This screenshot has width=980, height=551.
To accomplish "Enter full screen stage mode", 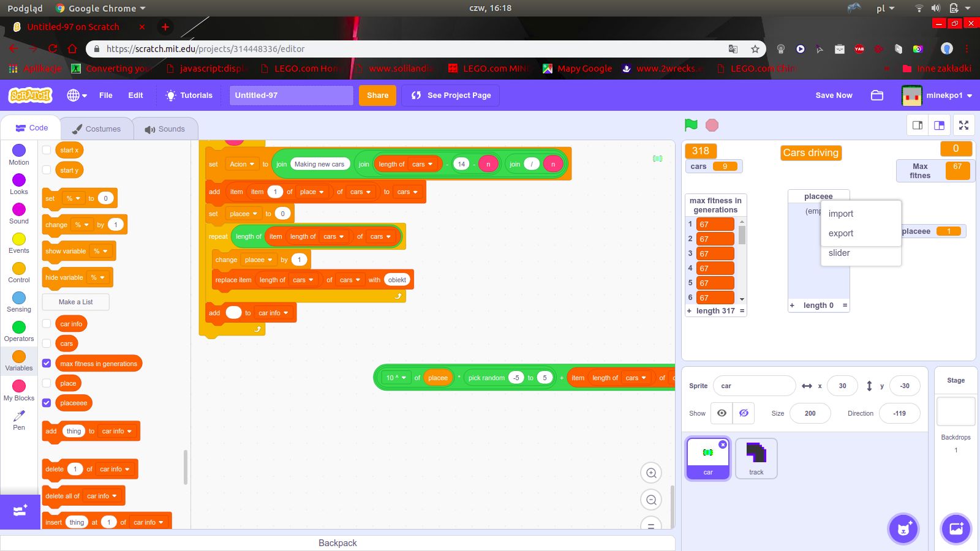I will 963,126.
